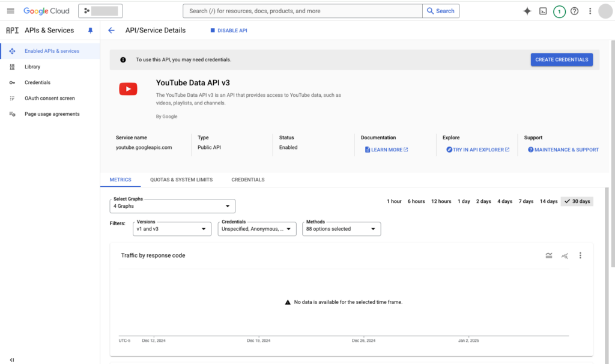Select the 12 hours time range
Screen dimensions: 615x364
point(441,201)
